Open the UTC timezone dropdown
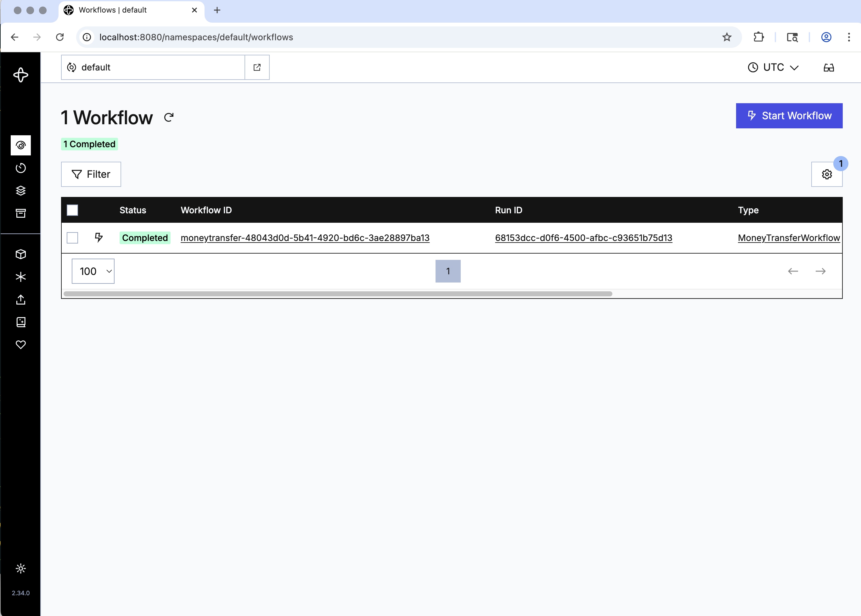Screen dimensions: 861x616 tap(773, 67)
